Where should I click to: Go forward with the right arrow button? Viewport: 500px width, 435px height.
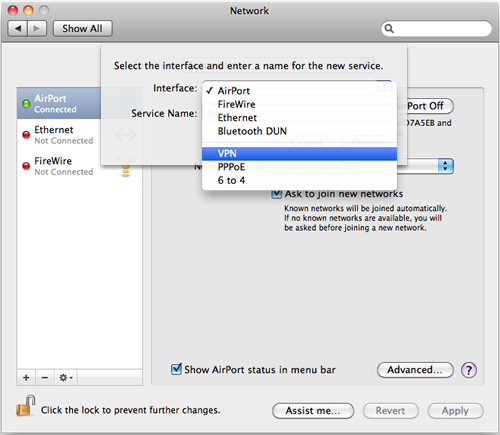tap(37, 29)
